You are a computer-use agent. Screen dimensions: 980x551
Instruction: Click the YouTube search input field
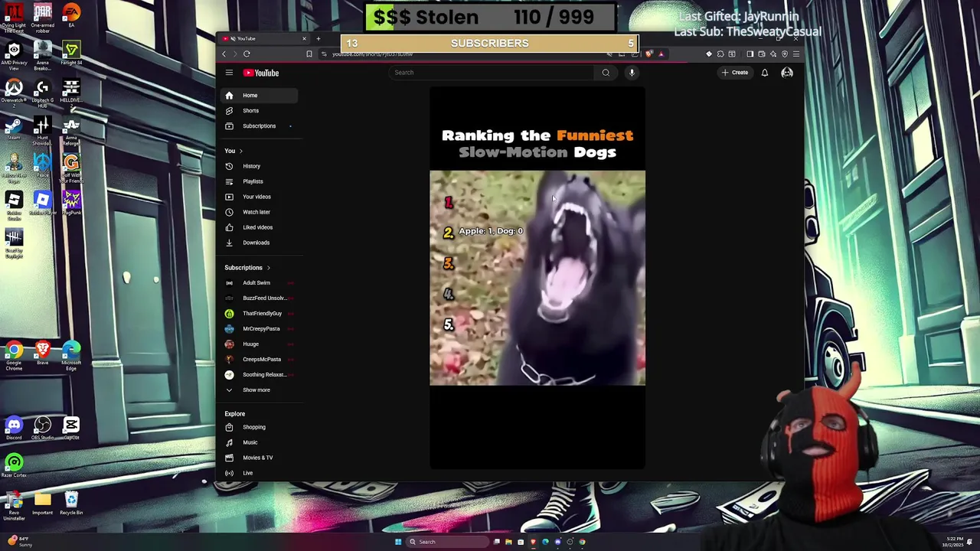coord(491,73)
